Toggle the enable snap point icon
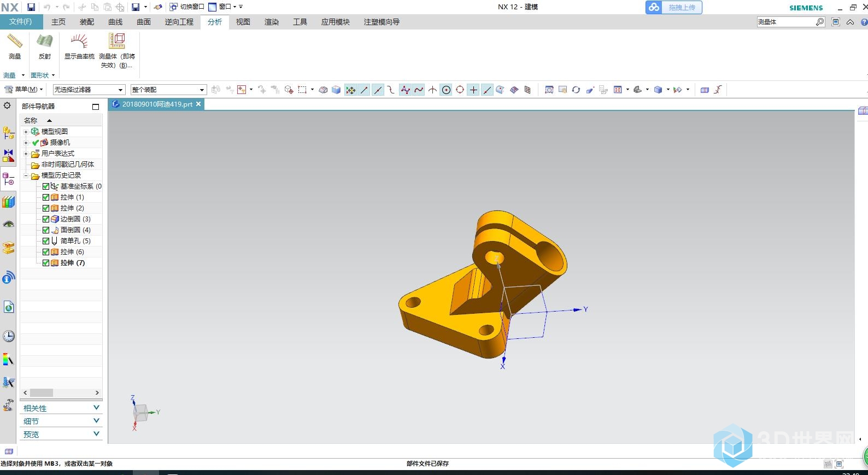 point(350,90)
